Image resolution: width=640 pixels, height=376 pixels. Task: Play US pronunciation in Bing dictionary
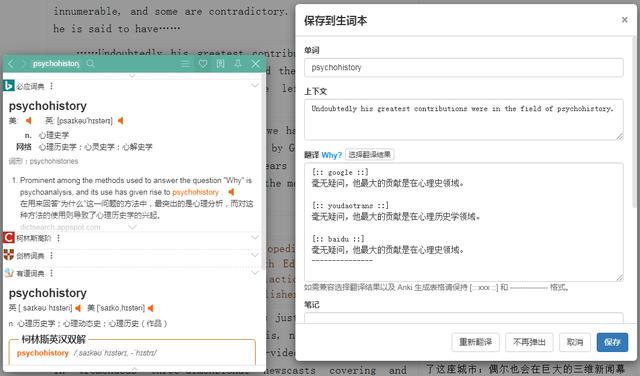tap(28, 121)
